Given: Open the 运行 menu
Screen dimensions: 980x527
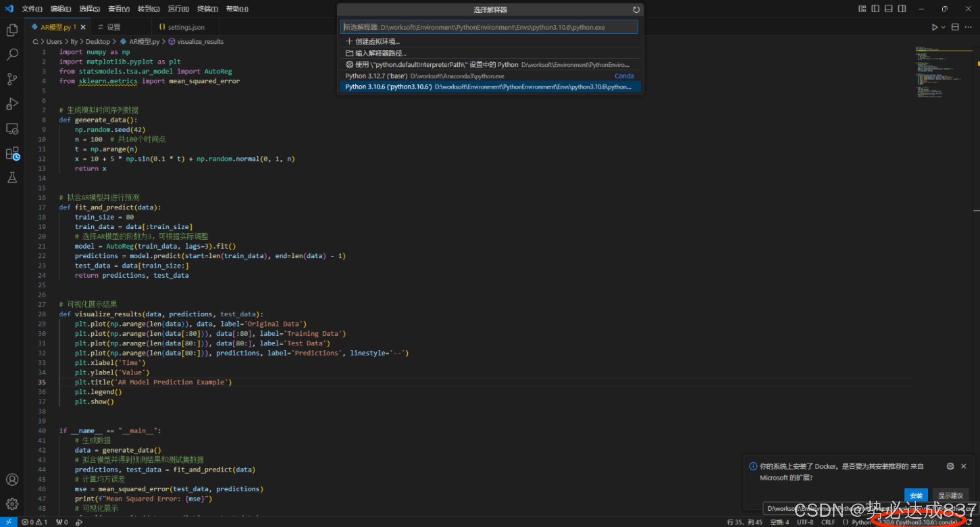Looking at the screenshot, I should tap(178, 9).
